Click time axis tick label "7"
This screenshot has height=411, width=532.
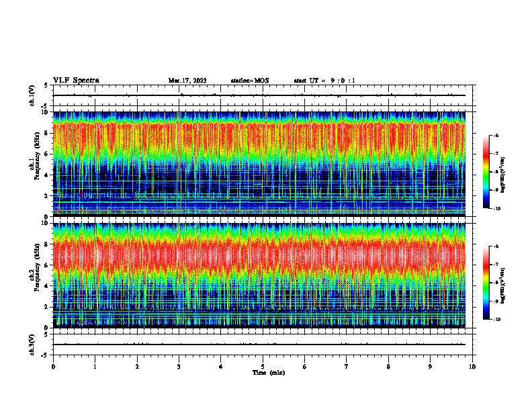click(347, 367)
